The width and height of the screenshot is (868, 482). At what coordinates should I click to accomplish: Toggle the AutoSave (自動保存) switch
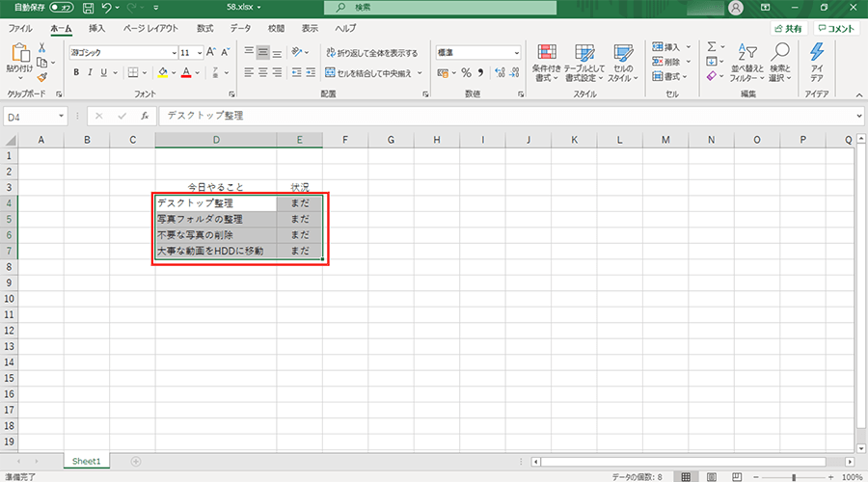(x=62, y=8)
